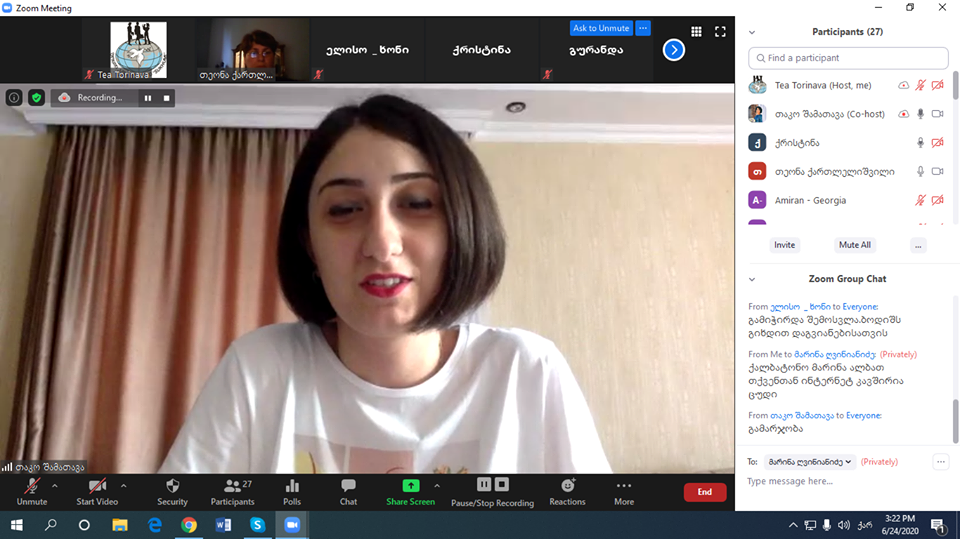Open File Explorer from the taskbar
960x539 pixels.
tap(120, 525)
